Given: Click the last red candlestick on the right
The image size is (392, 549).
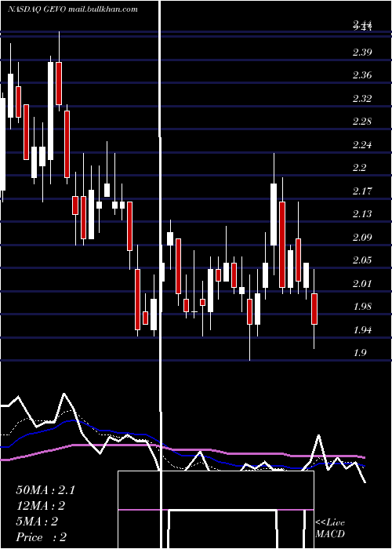Looking at the screenshot, I should [x=314, y=309].
